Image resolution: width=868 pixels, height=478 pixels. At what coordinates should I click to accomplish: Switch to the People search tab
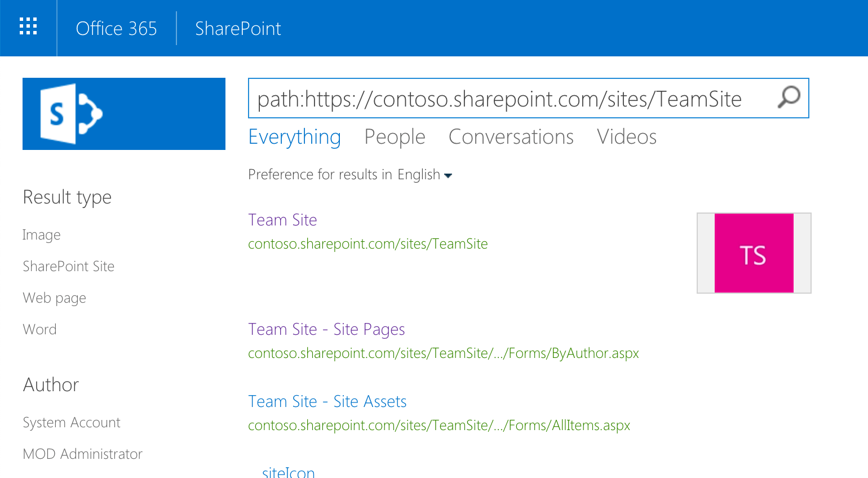click(395, 137)
